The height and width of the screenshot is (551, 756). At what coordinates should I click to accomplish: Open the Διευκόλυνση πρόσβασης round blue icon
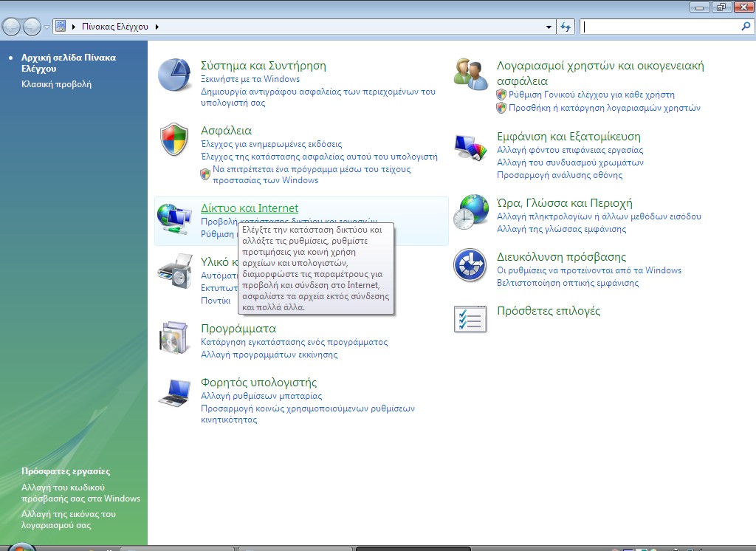[470, 265]
